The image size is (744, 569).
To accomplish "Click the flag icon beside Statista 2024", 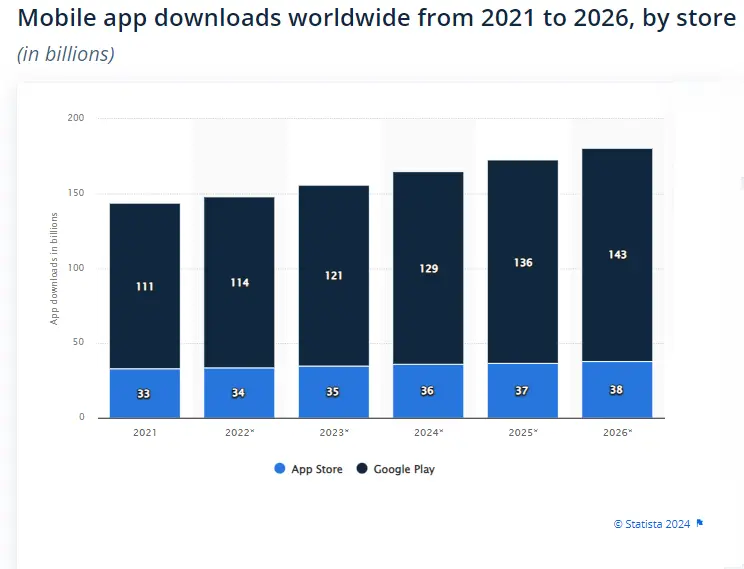I will [x=700, y=523].
